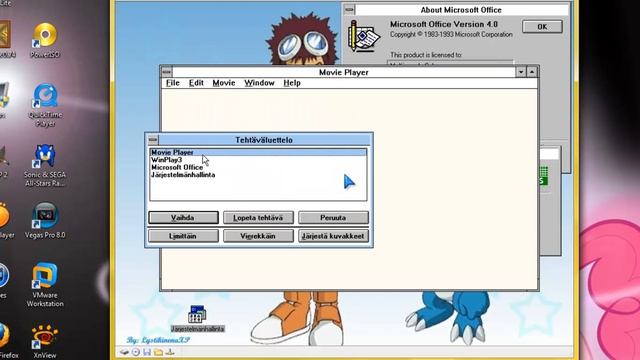Select Movie Player in the task list
This screenshot has height=360, width=640.
258,152
